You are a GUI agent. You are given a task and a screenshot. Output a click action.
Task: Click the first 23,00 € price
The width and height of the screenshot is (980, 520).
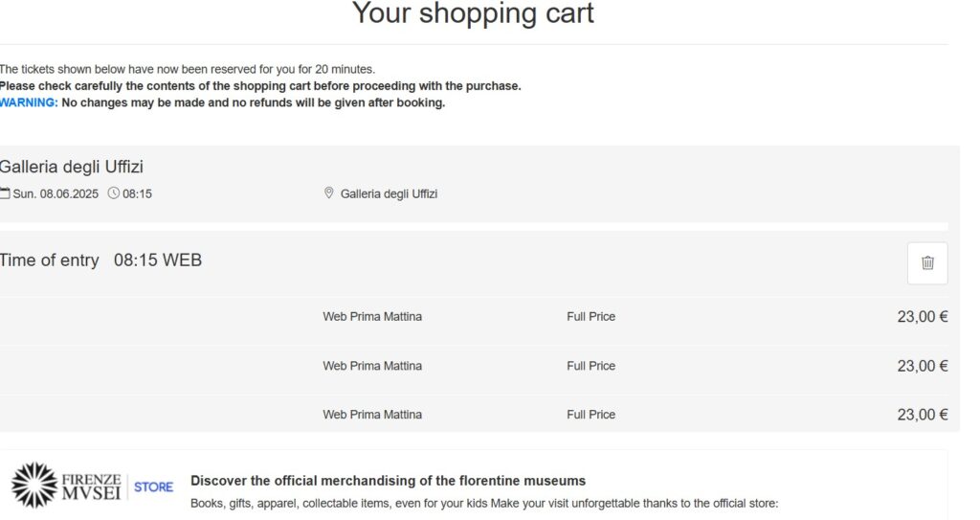click(x=923, y=317)
